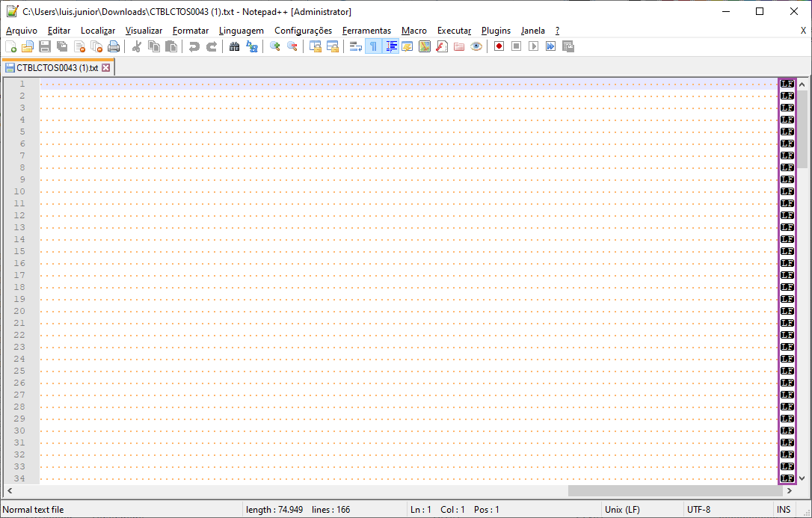The image size is (812, 518).
Task: Cut selection with scissors icon
Action: 137,46
